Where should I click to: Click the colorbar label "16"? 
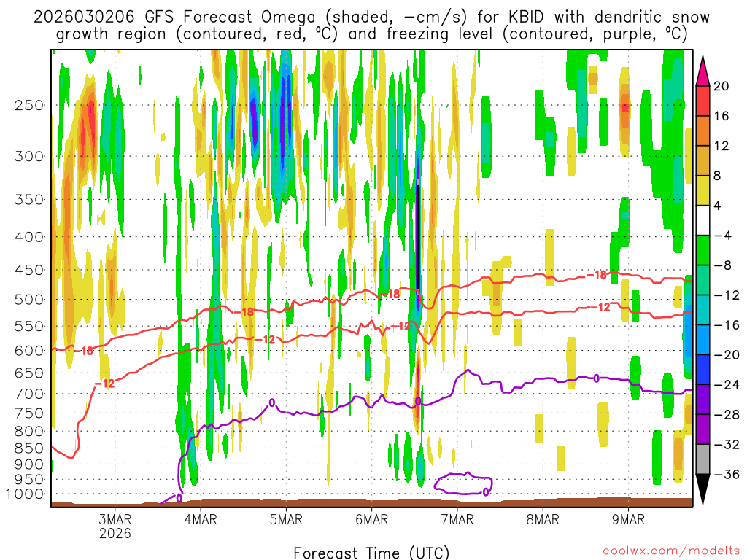[x=721, y=116]
